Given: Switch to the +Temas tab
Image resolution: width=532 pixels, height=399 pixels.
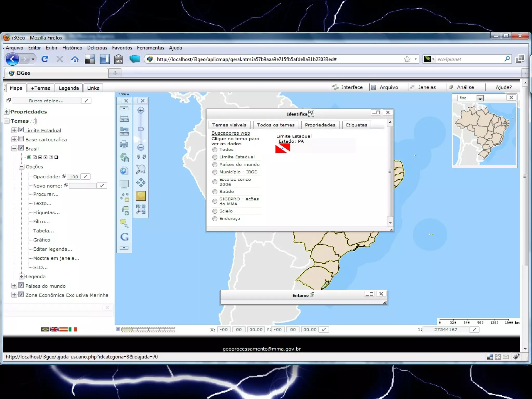Looking at the screenshot, I should (41, 88).
